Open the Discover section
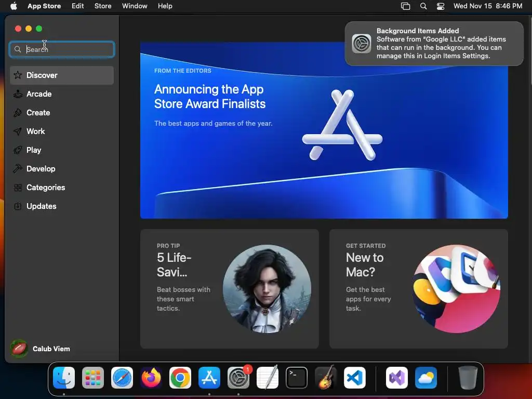532x399 pixels. click(62, 75)
